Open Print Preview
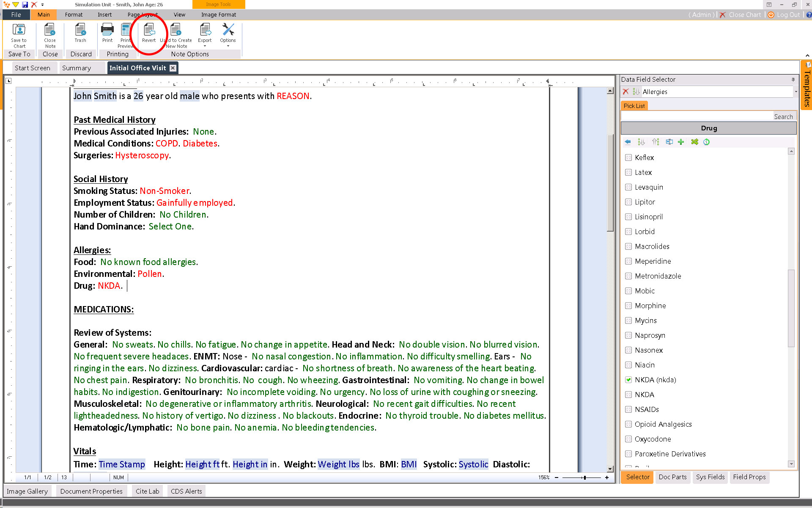 click(126, 36)
